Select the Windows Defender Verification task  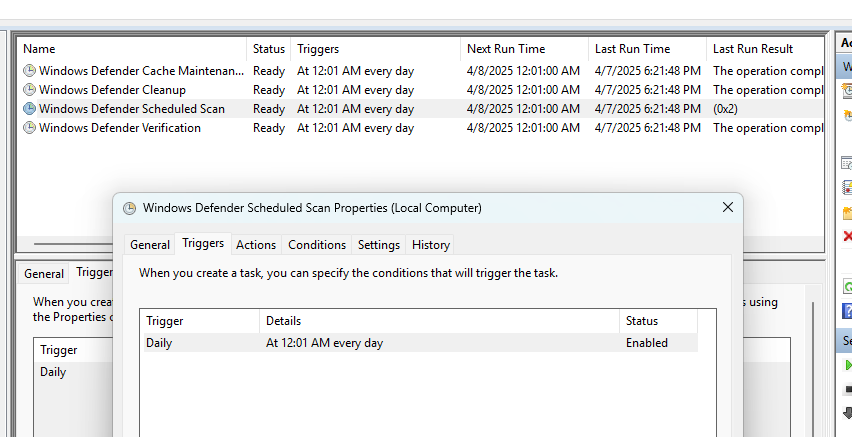120,128
